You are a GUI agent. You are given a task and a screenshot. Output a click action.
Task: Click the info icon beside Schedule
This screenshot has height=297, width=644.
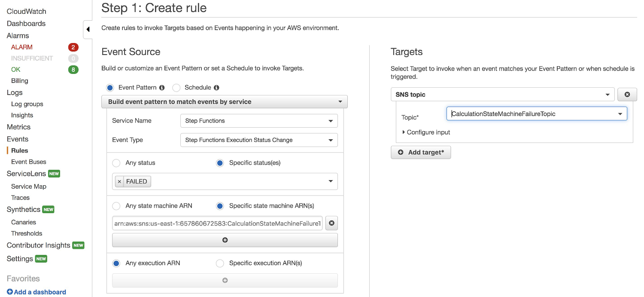click(216, 88)
